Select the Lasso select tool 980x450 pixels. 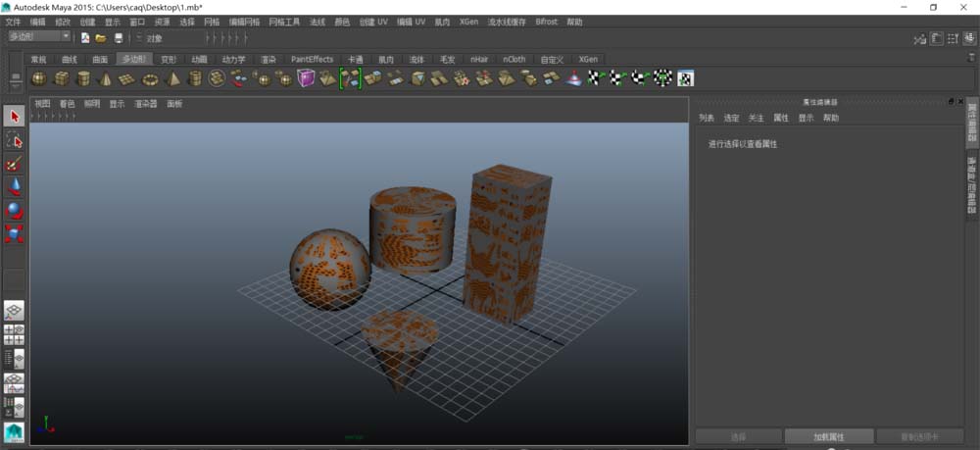[15, 140]
